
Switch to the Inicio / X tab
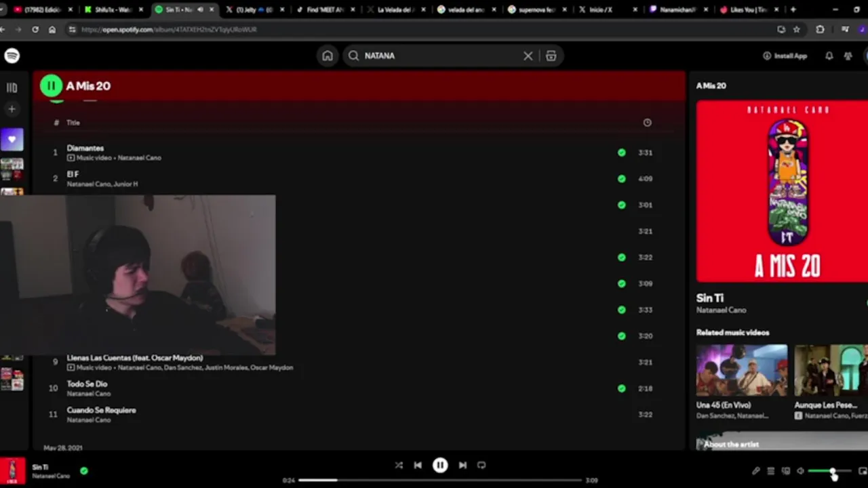tap(607, 9)
